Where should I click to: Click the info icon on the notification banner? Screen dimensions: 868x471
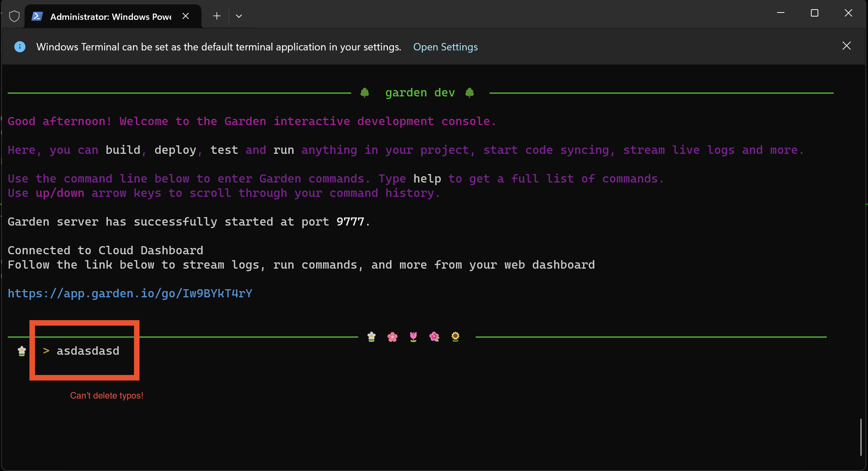20,46
